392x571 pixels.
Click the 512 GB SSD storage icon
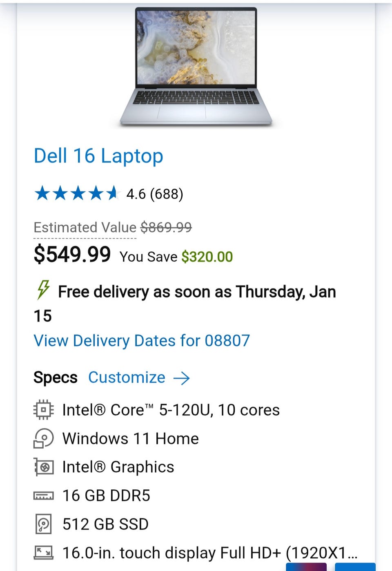click(x=43, y=524)
